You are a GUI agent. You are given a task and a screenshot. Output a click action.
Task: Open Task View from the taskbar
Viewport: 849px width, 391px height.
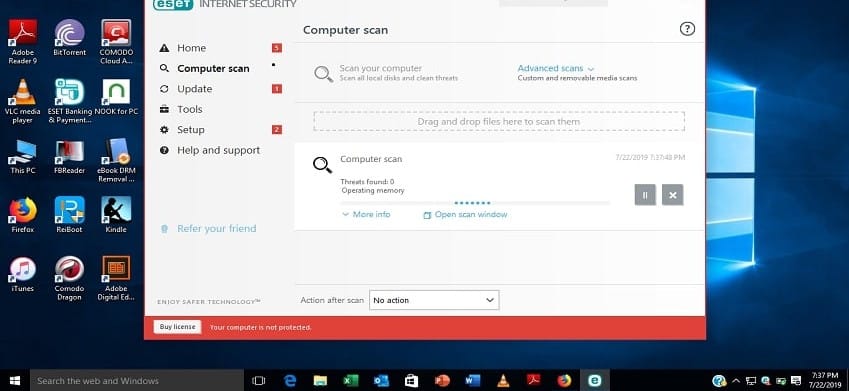(x=259, y=381)
